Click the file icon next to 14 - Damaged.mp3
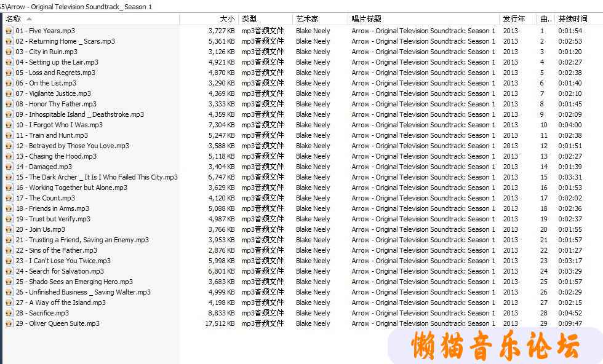 pyautogui.click(x=9, y=167)
